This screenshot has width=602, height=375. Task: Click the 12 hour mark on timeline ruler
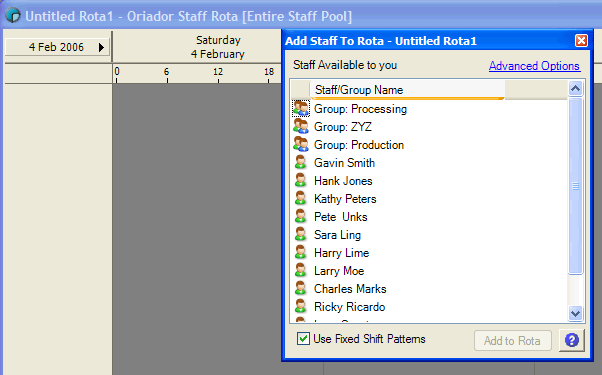point(218,72)
